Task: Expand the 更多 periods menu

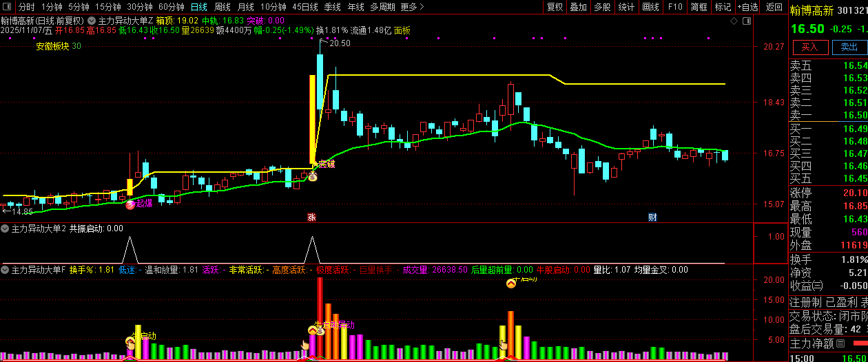Action: pos(411,7)
